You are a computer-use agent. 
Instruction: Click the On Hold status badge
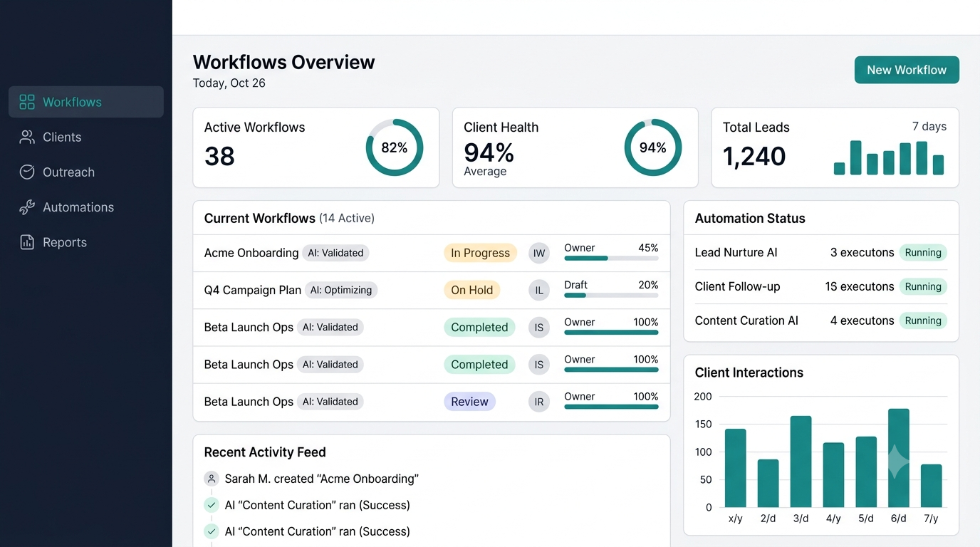point(472,290)
